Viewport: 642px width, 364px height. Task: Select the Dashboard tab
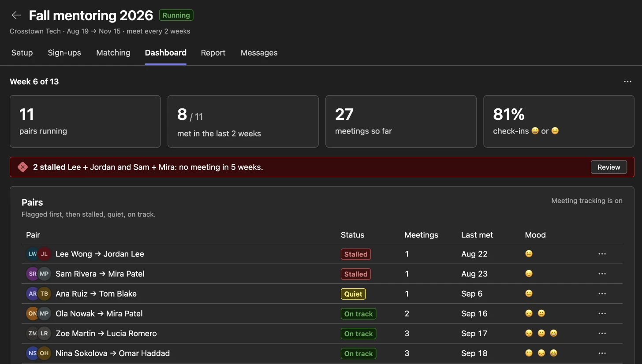click(x=166, y=53)
